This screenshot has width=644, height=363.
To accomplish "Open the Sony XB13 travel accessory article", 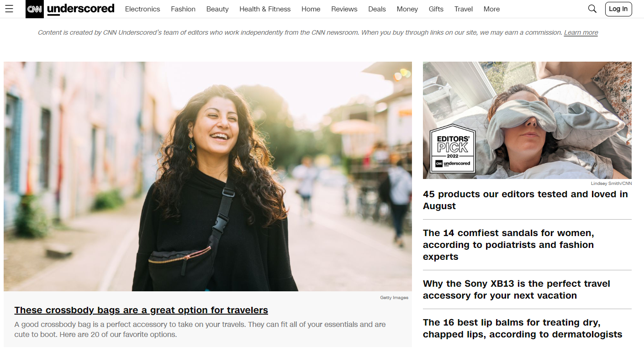I will 516,289.
